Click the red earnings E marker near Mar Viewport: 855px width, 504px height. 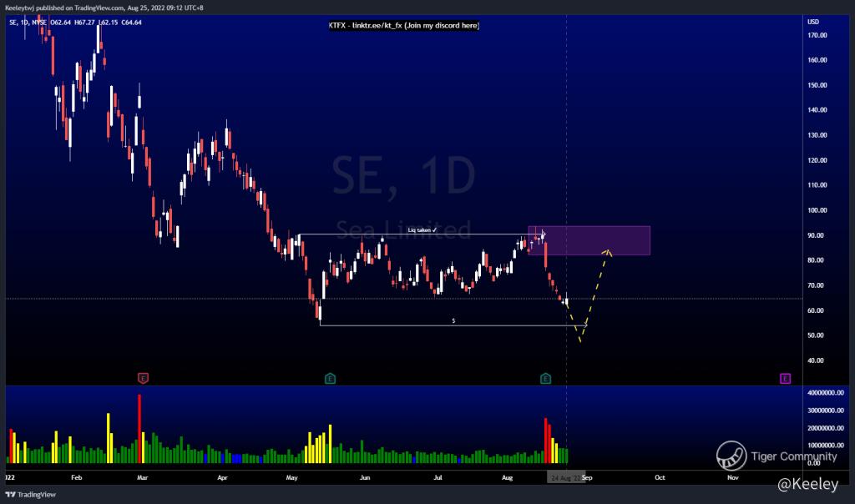pyautogui.click(x=143, y=378)
